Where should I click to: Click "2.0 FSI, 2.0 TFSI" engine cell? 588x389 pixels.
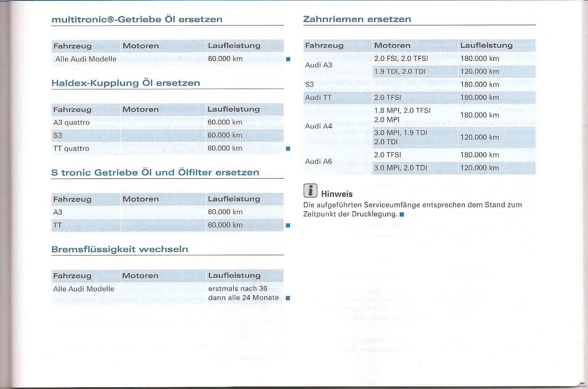click(401, 58)
